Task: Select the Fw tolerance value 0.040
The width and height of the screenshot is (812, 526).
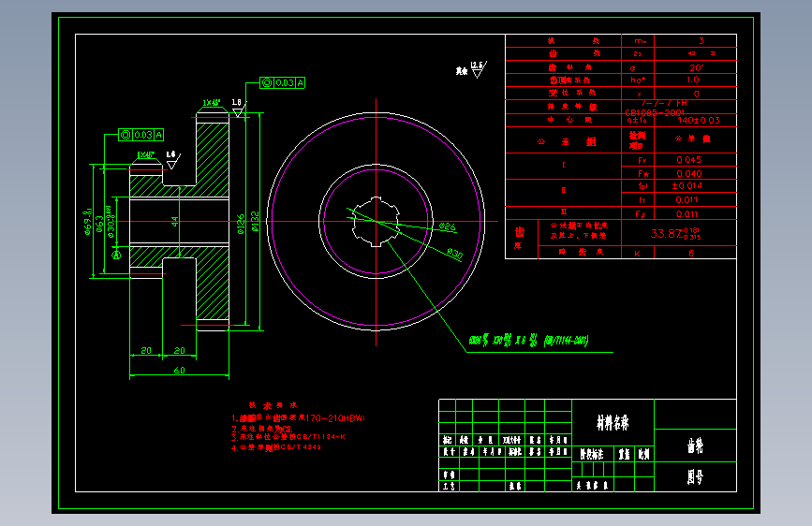Action: pos(688,173)
